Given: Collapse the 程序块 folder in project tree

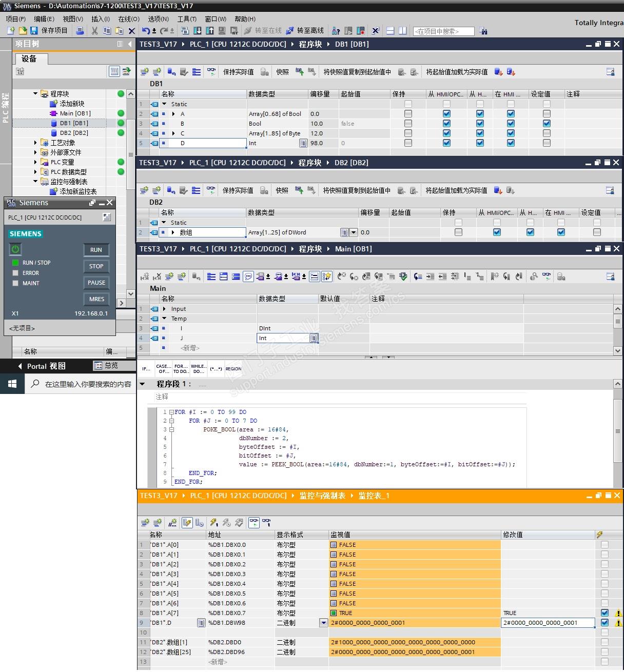Looking at the screenshot, I should [35, 94].
